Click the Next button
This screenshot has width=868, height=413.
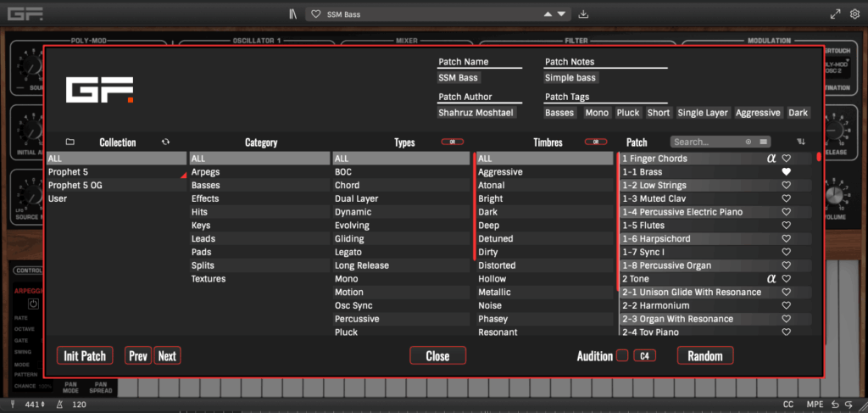pos(167,356)
